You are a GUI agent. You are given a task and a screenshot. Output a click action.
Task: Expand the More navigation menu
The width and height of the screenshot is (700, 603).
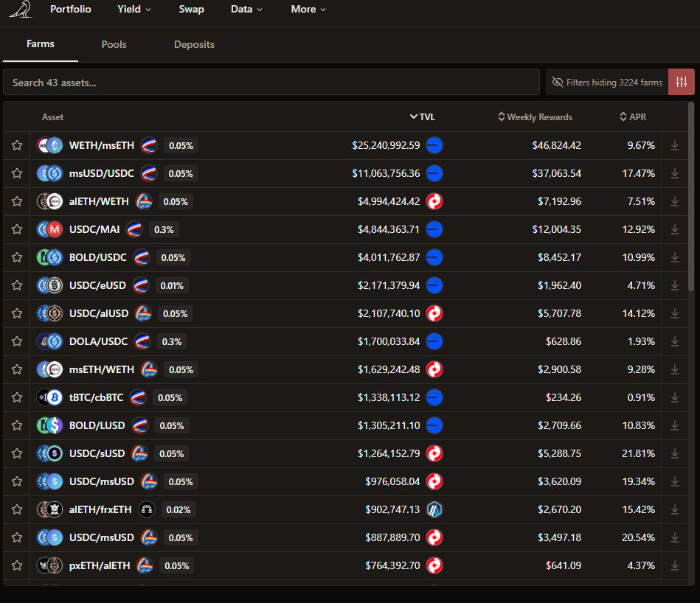click(308, 10)
